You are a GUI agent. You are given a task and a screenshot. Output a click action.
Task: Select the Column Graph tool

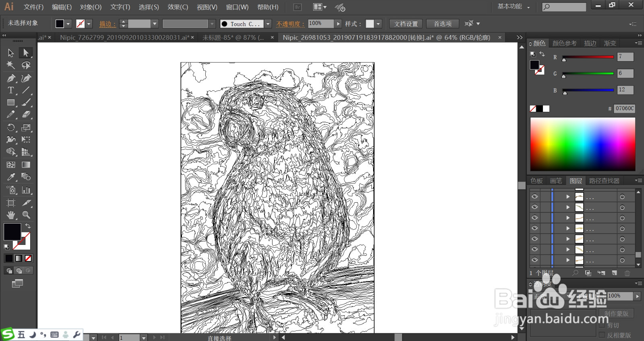click(x=26, y=190)
